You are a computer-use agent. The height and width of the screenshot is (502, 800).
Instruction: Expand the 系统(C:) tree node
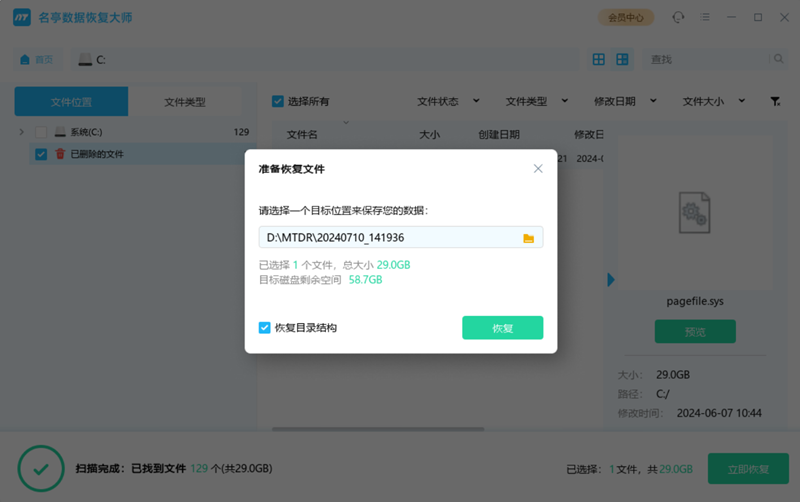21,132
